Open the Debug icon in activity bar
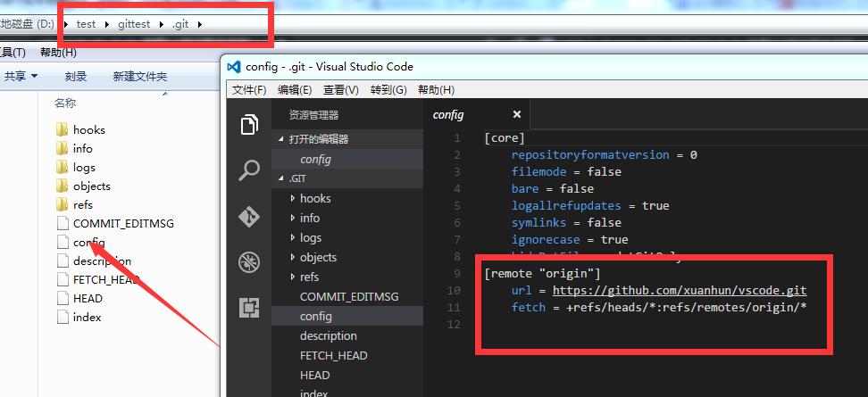The height and width of the screenshot is (397, 868). (249, 262)
